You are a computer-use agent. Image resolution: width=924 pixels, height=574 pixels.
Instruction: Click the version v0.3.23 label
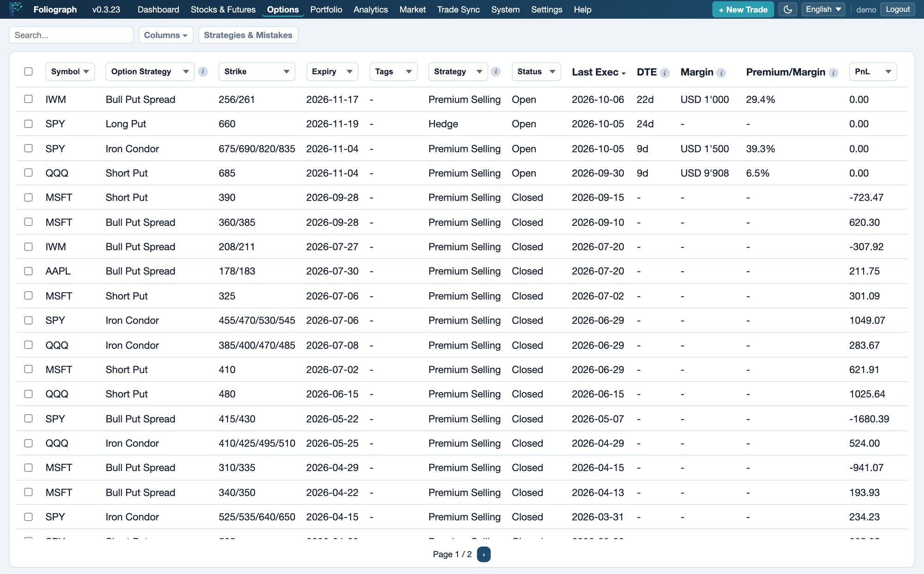[x=106, y=9]
